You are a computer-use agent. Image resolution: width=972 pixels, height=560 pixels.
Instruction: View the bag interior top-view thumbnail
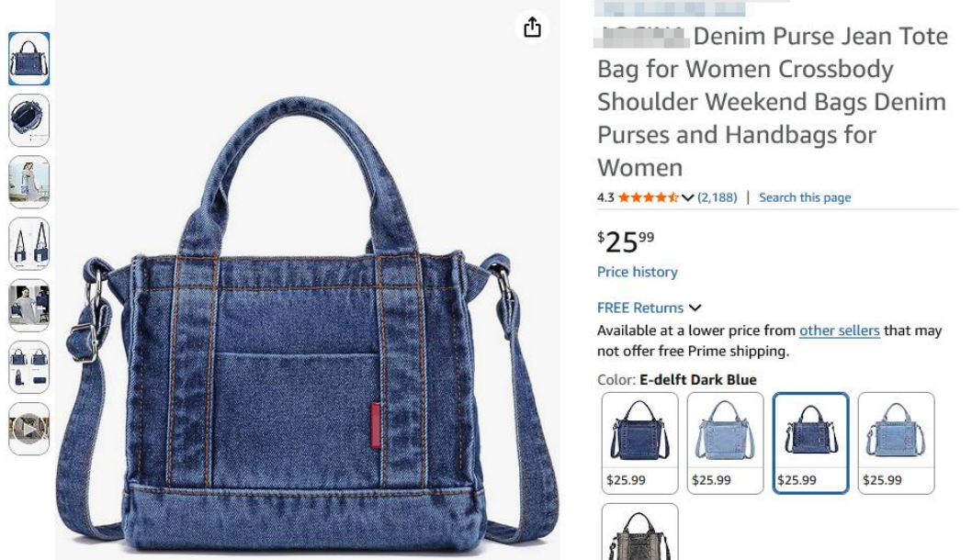click(x=29, y=120)
